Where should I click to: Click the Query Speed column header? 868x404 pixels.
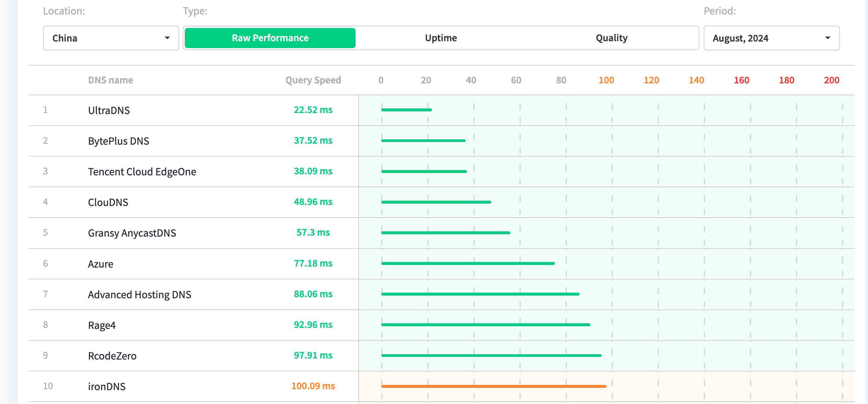[x=313, y=80]
